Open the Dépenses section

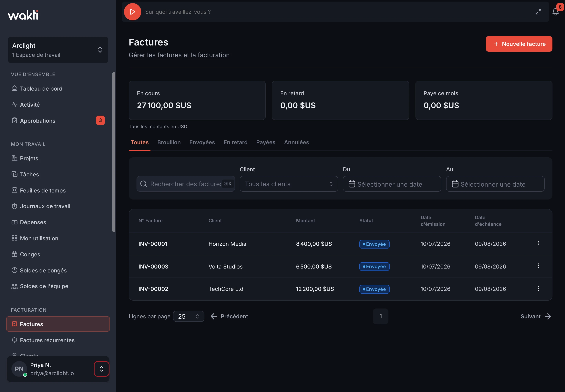(x=58, y=222)
